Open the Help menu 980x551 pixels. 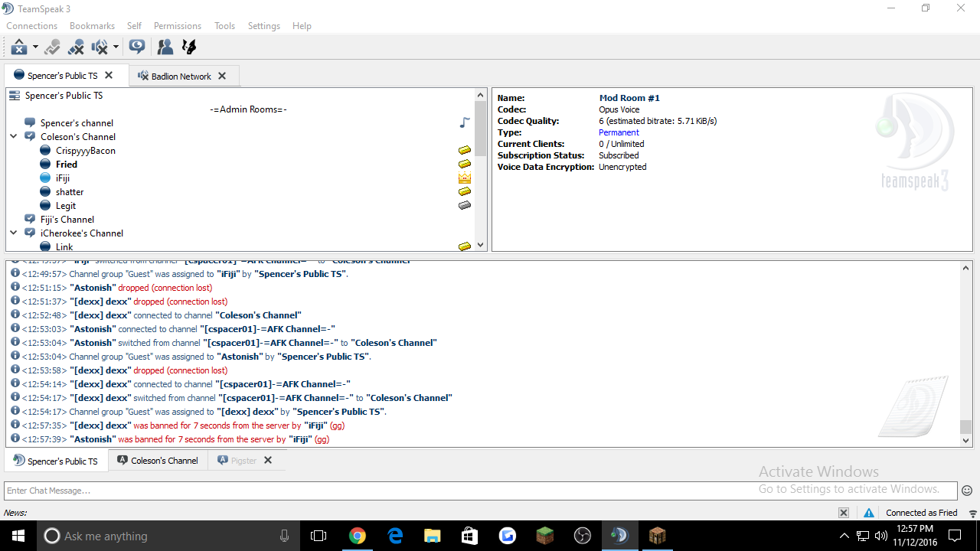302,26
